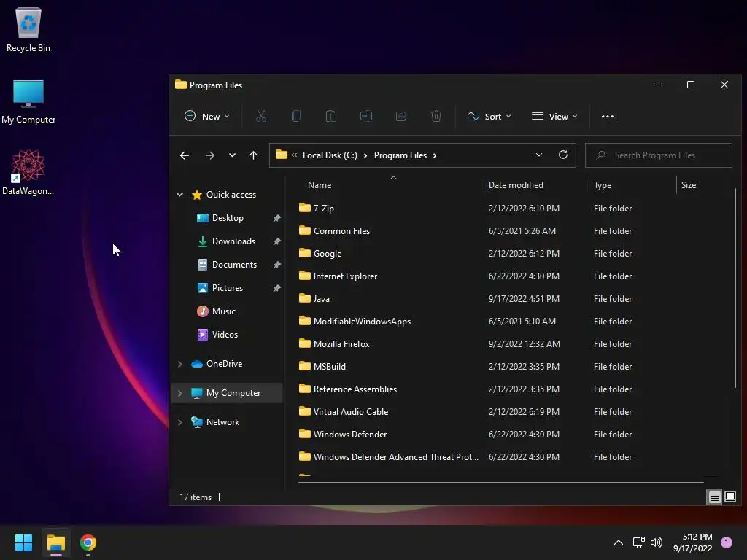
Task: Select the MSBuild folder
Action: 510,367
